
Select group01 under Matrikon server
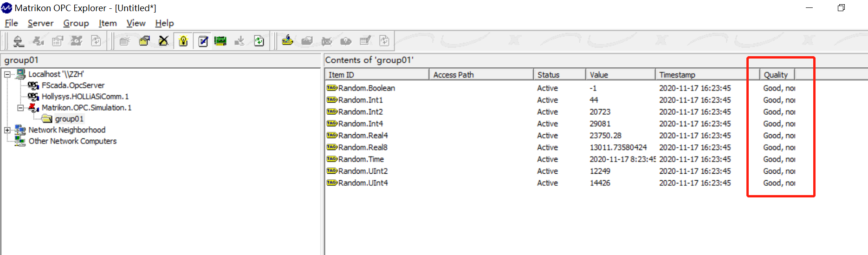coord(69,119)
